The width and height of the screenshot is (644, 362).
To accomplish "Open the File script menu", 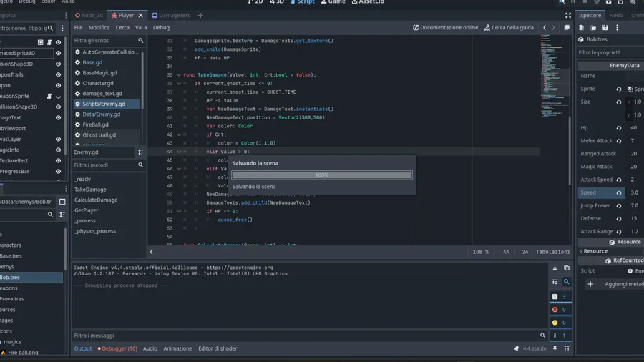I will (78, 27).
